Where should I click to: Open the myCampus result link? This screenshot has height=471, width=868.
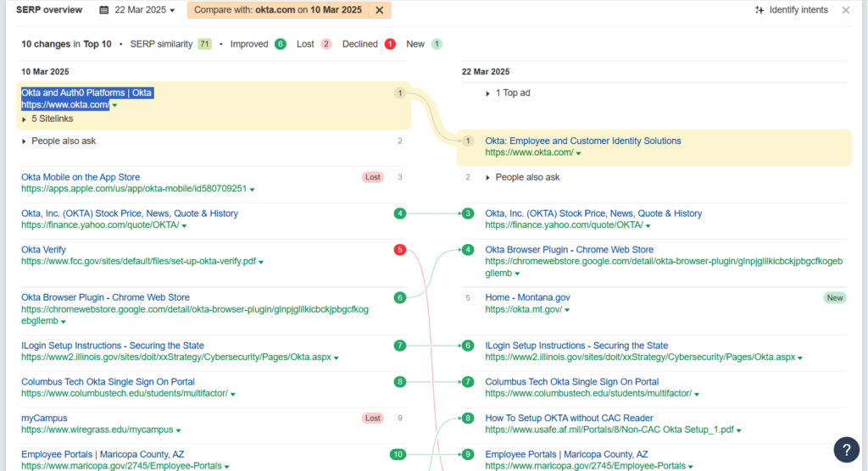click(44, 418)
